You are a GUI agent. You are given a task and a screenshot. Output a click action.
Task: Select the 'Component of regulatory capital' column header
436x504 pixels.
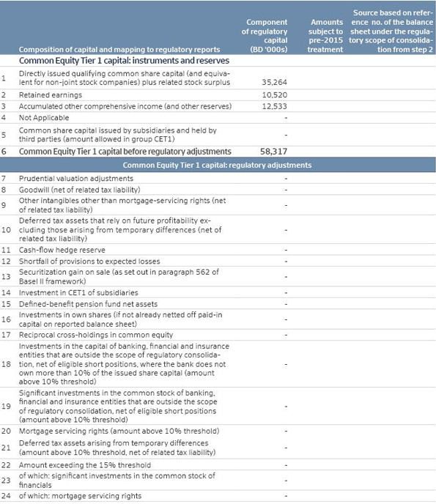tap(265, 36)
